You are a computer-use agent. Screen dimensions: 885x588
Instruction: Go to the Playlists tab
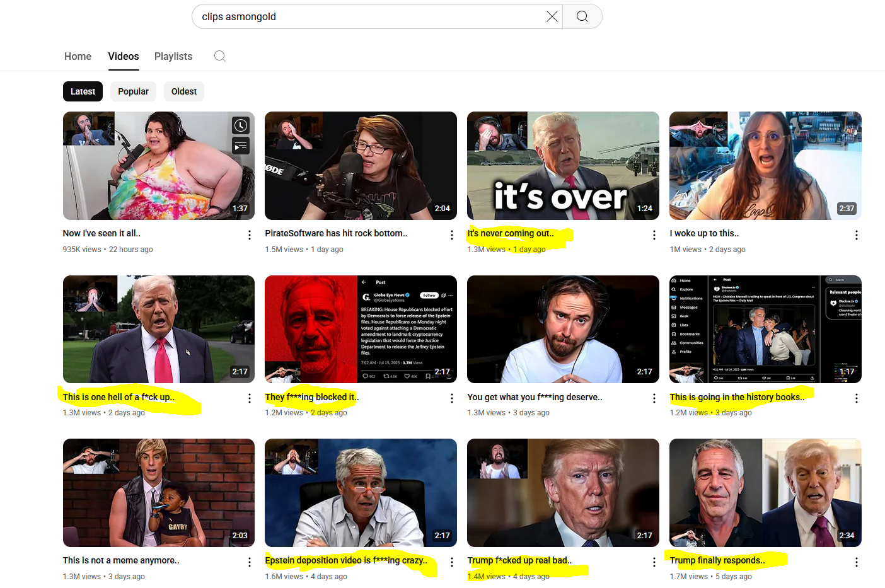tap(173, 56)
